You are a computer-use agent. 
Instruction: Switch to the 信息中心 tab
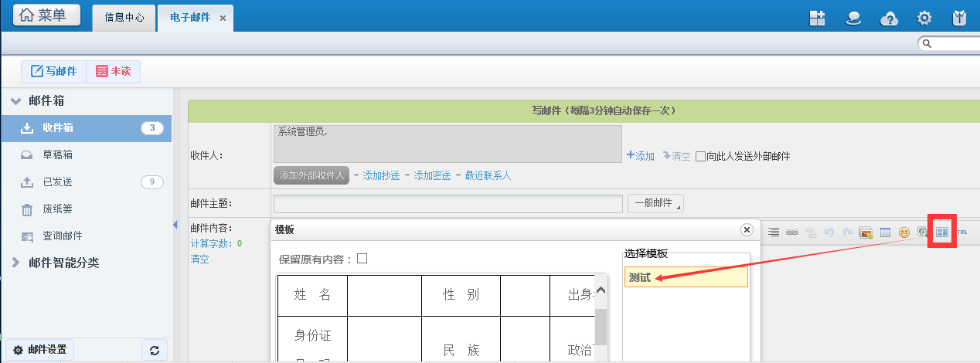coord(124,17)
